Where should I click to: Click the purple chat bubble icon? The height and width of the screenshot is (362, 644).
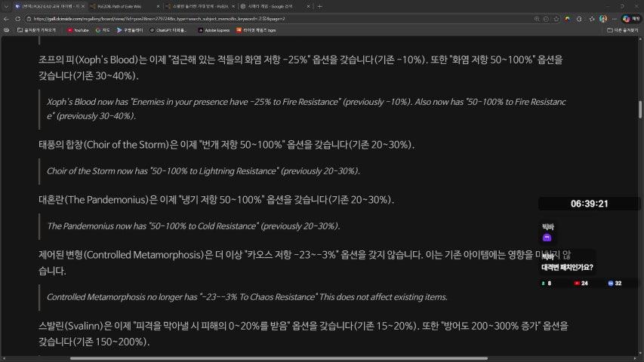(547, 238)
